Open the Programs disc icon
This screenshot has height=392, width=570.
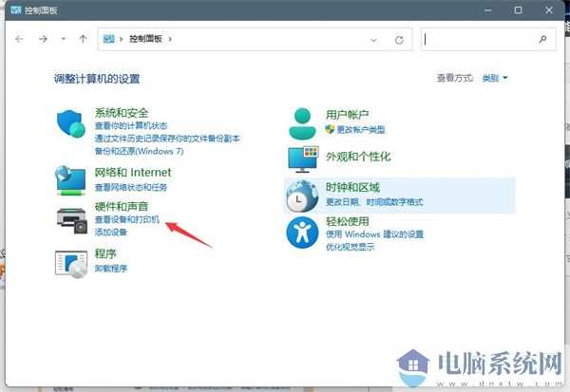(x=71, y=264)
